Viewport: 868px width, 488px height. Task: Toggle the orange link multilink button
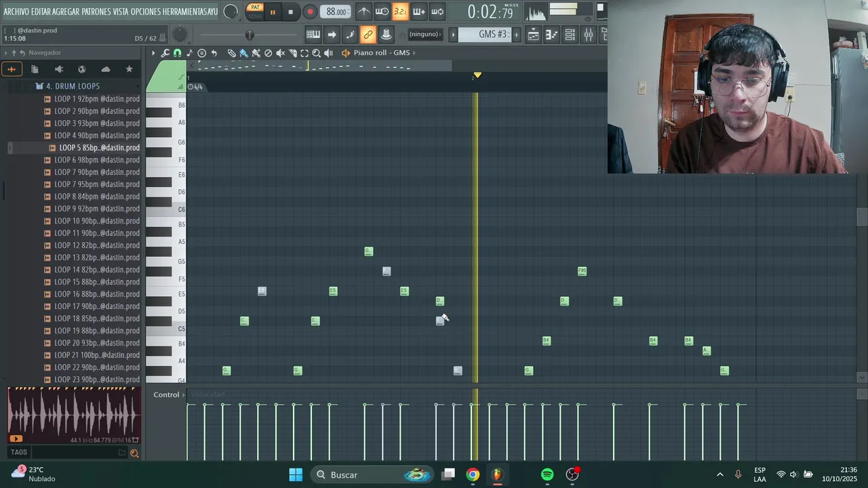[368, 35]
